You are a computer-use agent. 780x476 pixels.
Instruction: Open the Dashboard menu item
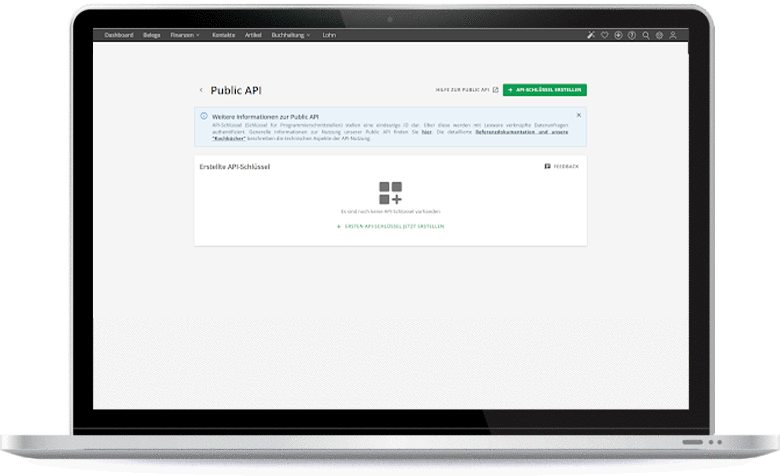(x=118, y=35)
